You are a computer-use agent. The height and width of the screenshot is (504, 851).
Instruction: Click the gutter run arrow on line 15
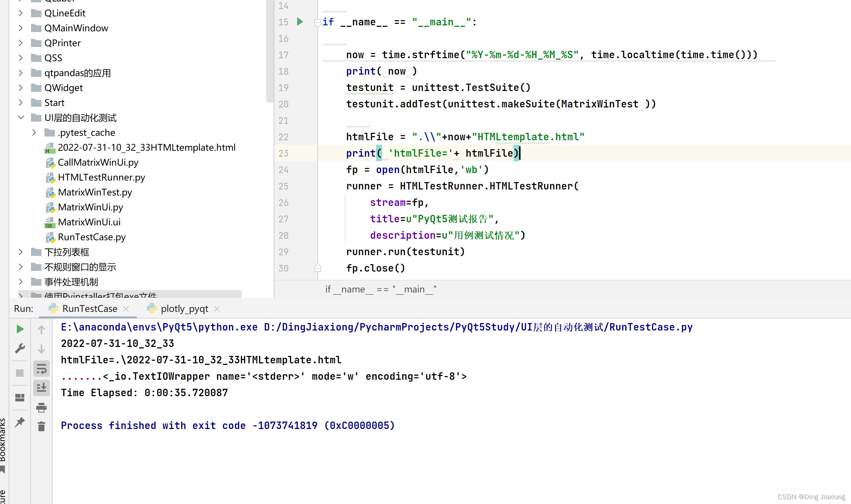click(300, 22)
